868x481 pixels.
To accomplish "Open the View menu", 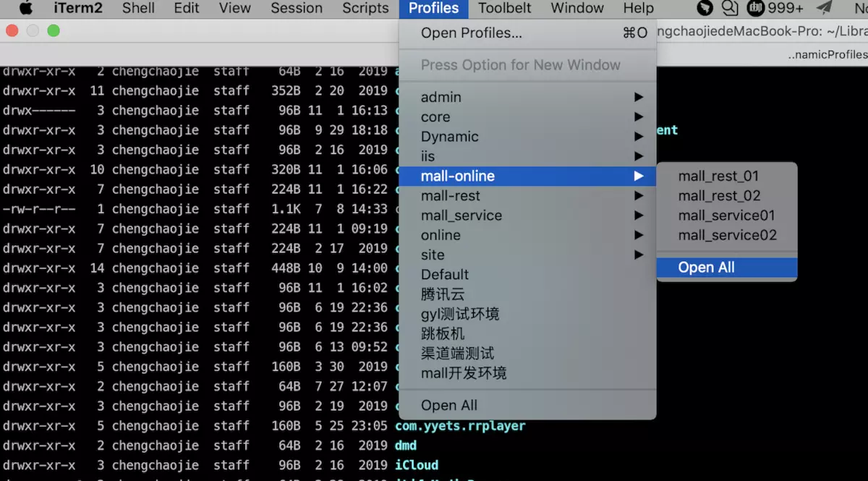I will 235,8.
